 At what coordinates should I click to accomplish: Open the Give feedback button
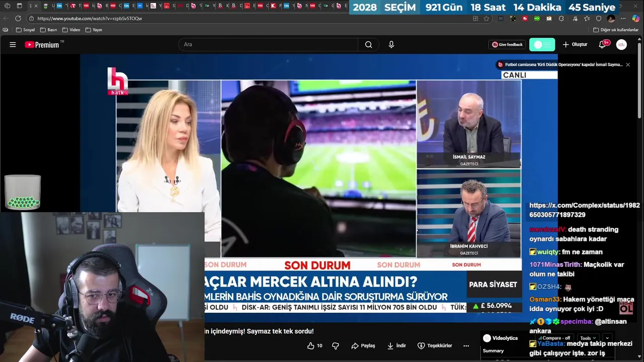pos(507,44)
